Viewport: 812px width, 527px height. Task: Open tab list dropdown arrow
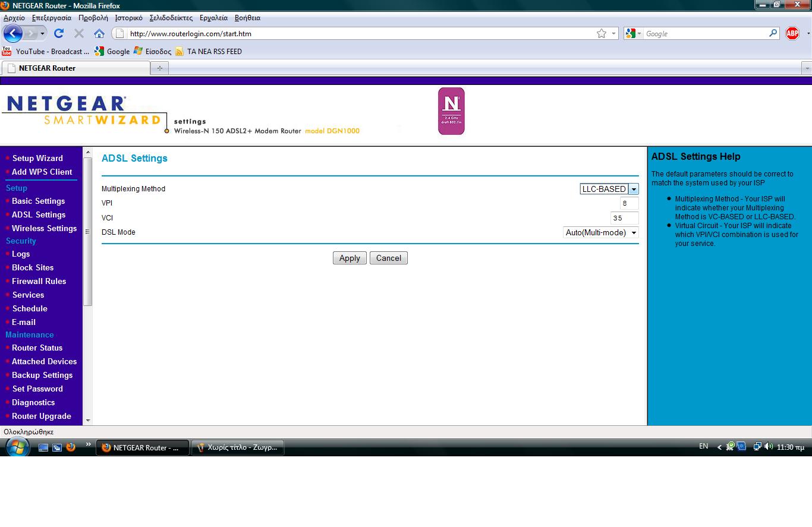(x=807, y=68)
